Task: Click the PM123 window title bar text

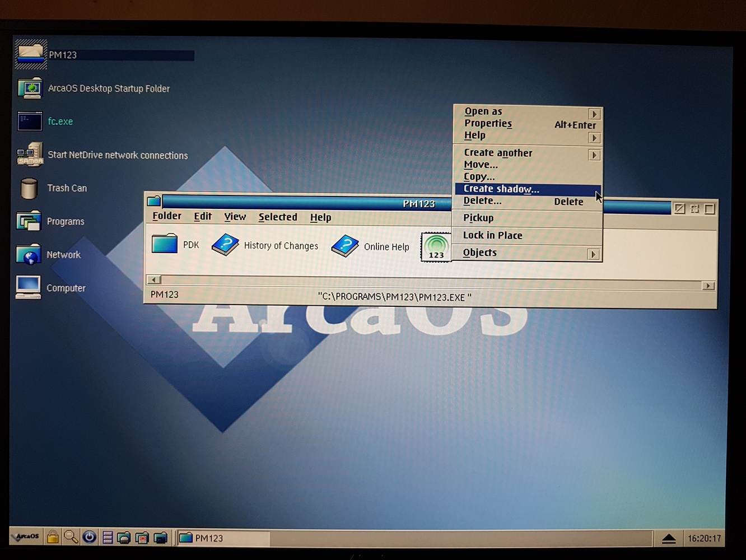Action: click(419, 204)
